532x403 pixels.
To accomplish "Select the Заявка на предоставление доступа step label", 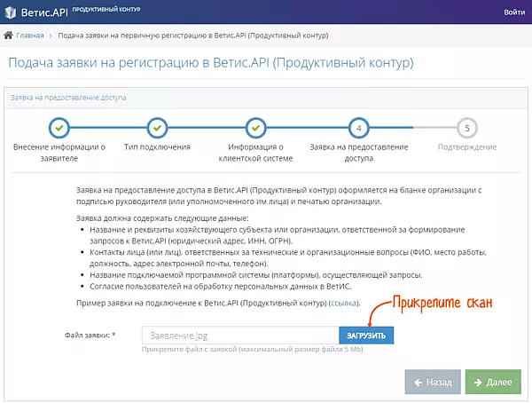I will click(358, 152).
